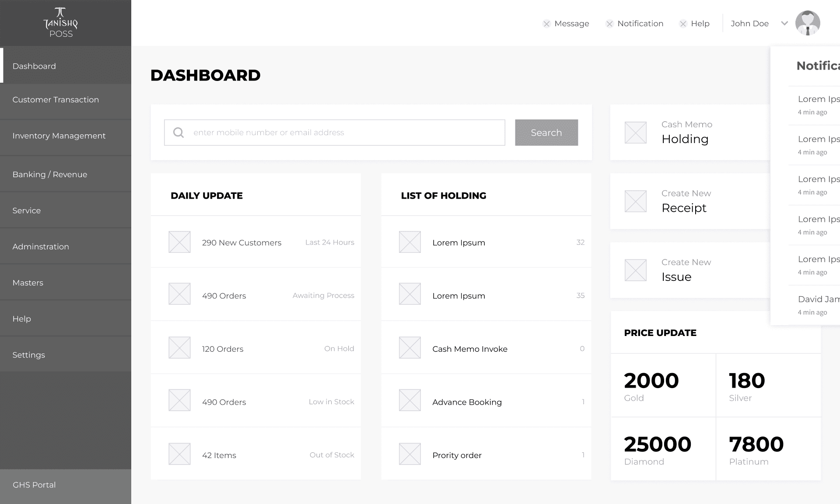
Task: Select Cash Memo Invoke text
Action: pos(470,349)
